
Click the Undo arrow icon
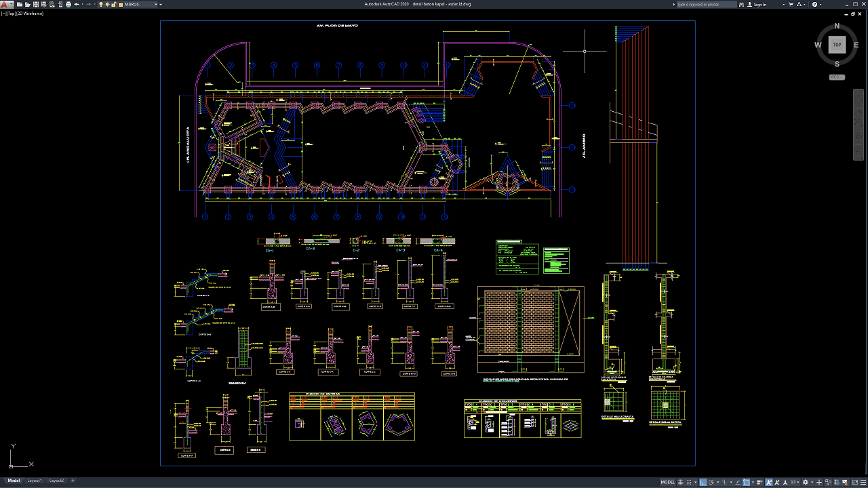[x=77, y=4]
